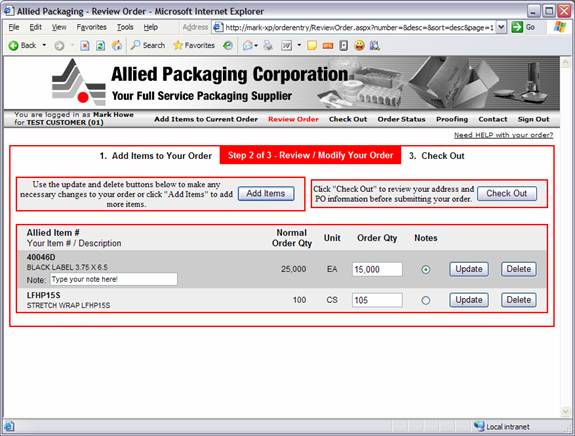This screenshot has height=436, width=575.
Task: Click the green Go arrow button
Action: (517, 27)
